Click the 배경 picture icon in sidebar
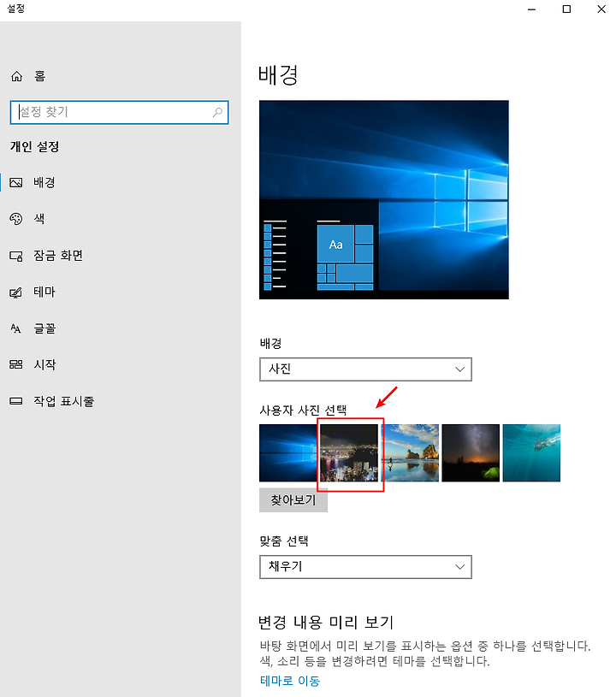616x697 pixels. pyautogui.click(x=16, y=183)
